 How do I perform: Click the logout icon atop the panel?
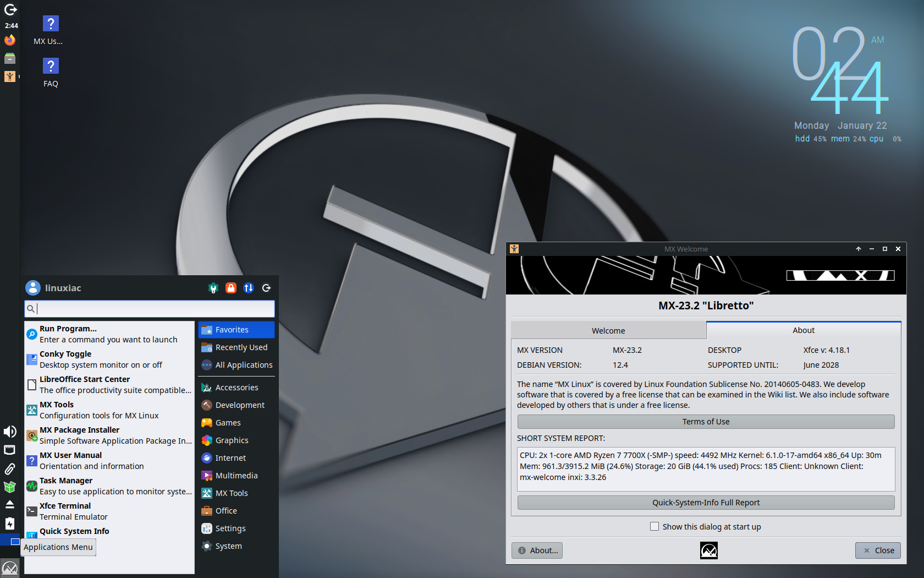[x=10, y=9]
